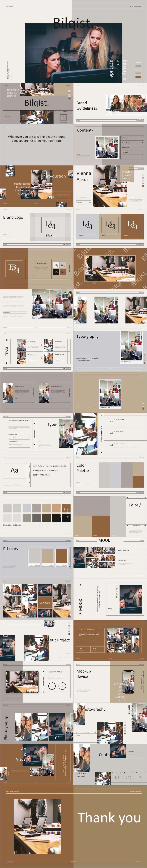Click the 'HOW TO BUILD BRAND ON INSTAGRAM' title
147x868 pixels.
(18, 420)
